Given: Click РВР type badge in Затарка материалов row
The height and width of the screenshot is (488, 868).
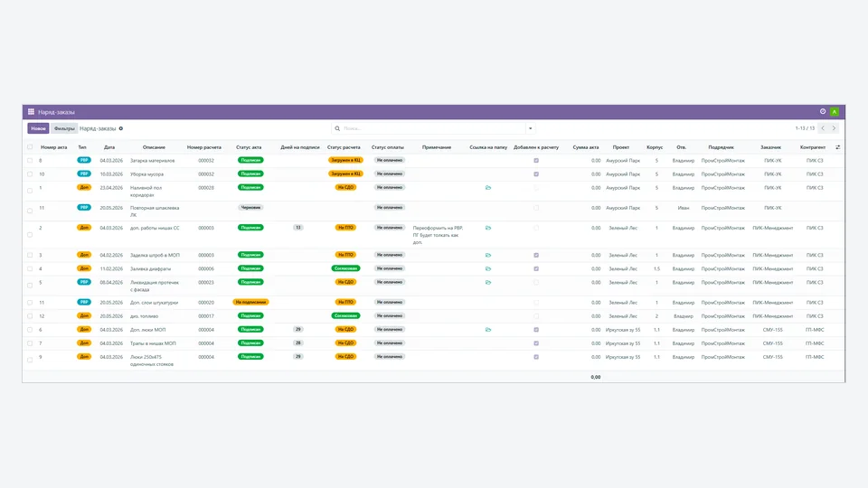Looking at the screenshot, I should pyautogui.click(x=83, y=160).
